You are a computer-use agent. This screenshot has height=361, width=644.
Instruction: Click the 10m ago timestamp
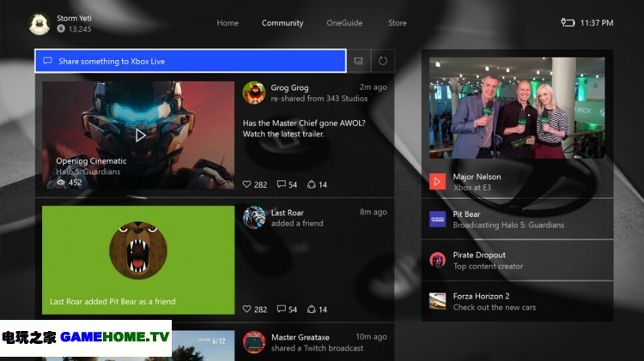[x=371, y=336]
